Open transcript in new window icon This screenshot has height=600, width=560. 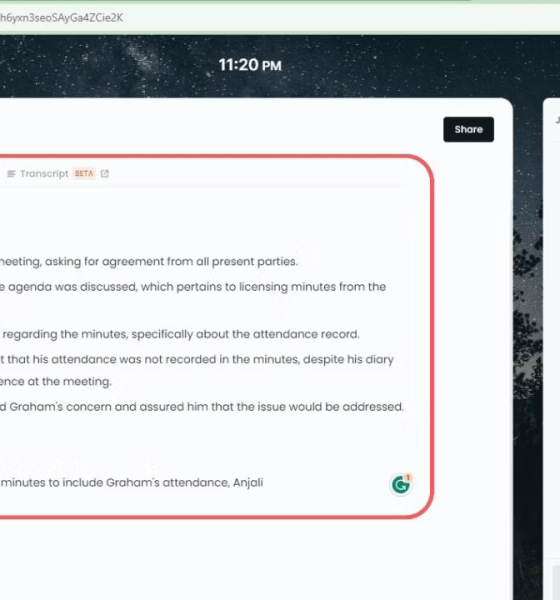pyautogui.click(x=104, y=174)
